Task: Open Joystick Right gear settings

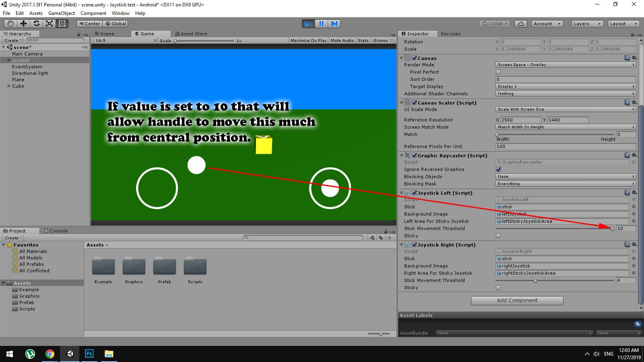Action: click(x=634, y=245)
